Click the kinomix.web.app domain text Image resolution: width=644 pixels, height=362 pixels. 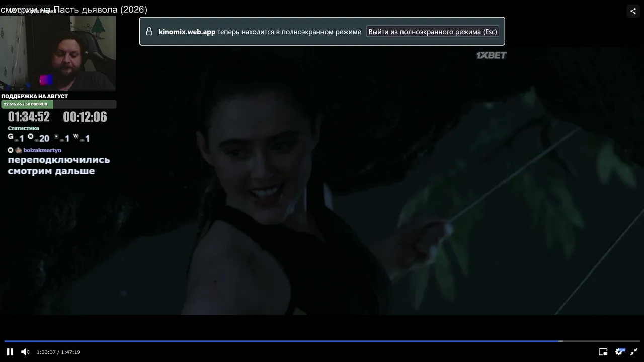tap(187, 32)
